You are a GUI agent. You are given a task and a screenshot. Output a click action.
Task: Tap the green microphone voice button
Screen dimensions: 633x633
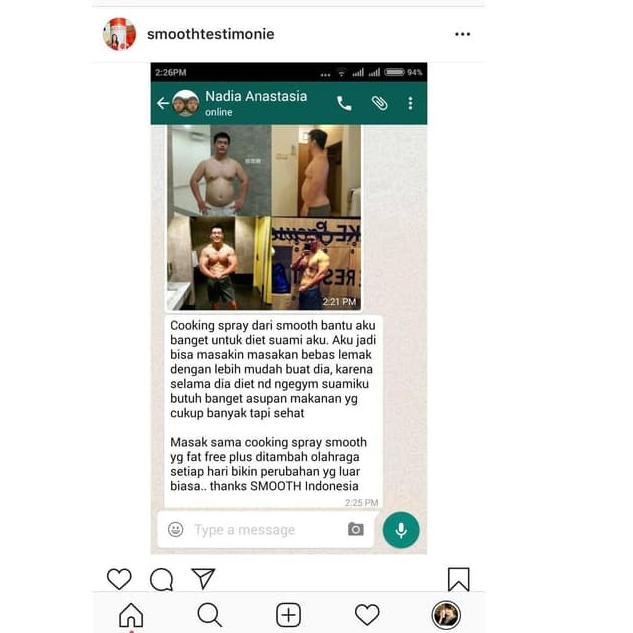[401, 530]
